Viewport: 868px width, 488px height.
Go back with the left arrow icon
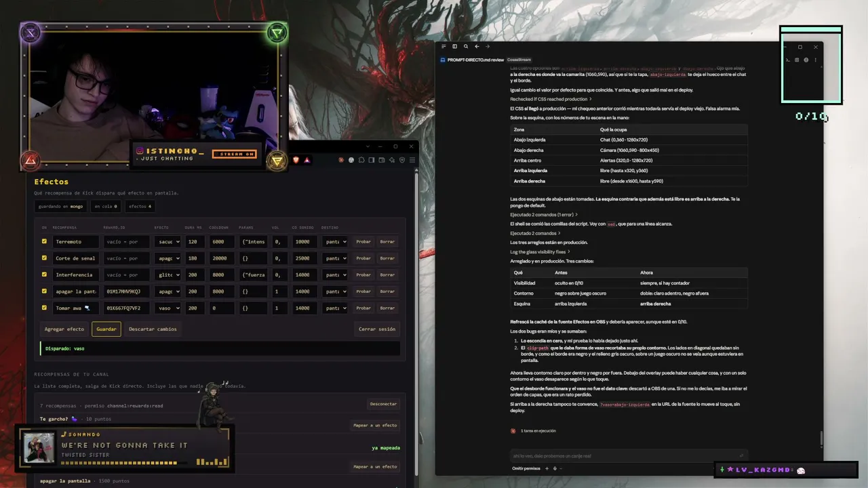[x=477, y=47]
